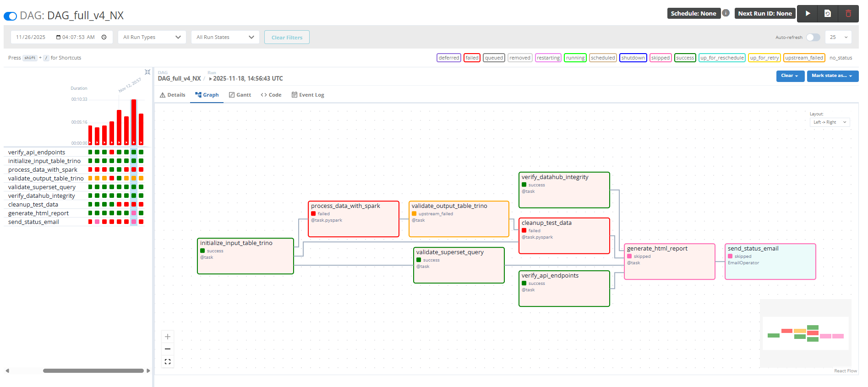Select the verify_api_endpoints graph node
Screen dimensions: 868x387
point(564,289)
